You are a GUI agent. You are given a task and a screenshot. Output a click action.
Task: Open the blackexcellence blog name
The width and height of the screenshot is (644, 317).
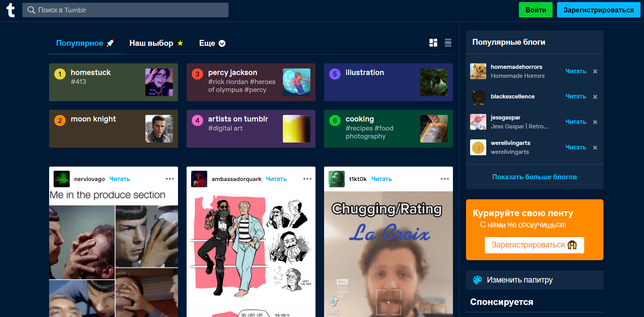[x=513, y=96]
